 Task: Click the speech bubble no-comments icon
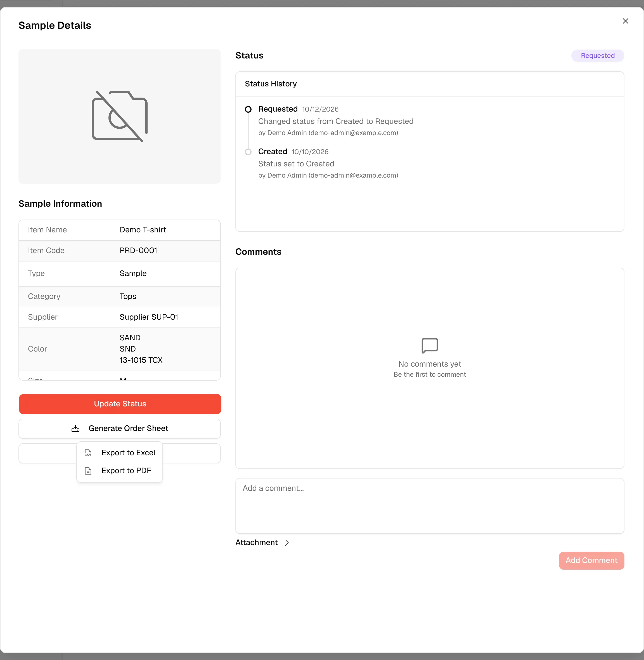click(430, 345)
